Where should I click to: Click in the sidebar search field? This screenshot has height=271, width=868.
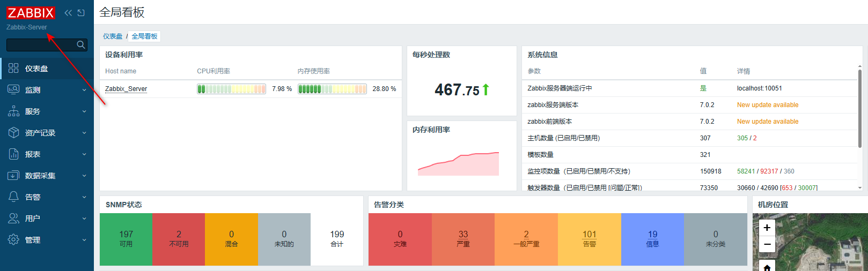click(x=40, y=45)
